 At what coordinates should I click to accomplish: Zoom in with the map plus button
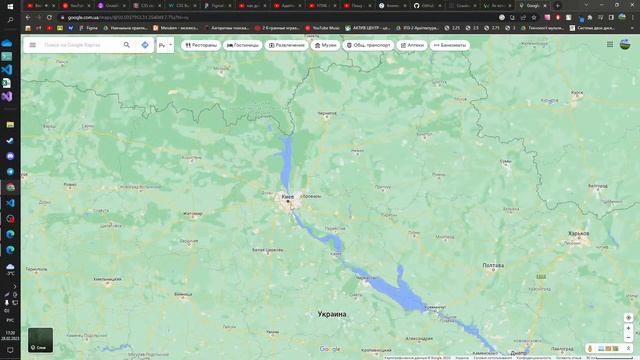pos(628,328)
